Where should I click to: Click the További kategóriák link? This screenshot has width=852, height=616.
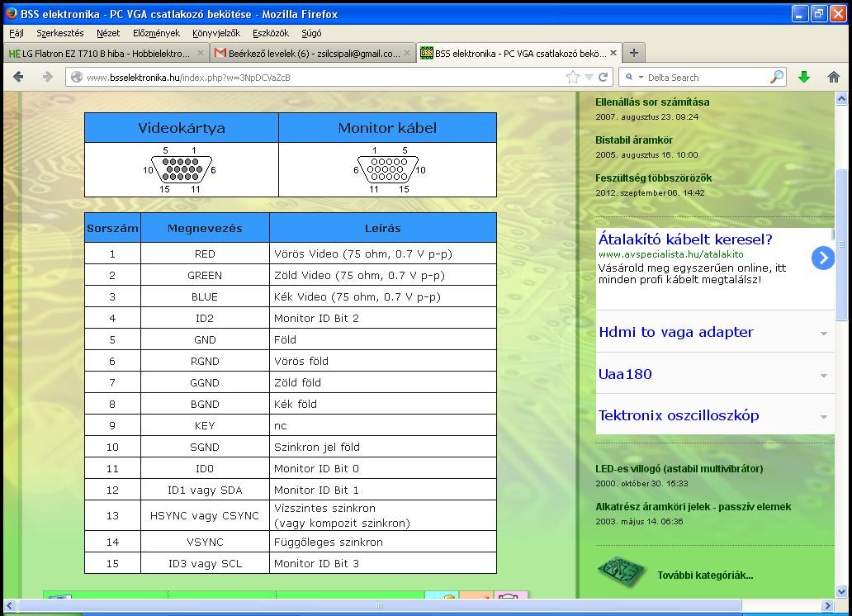click(x=705, y=576)
